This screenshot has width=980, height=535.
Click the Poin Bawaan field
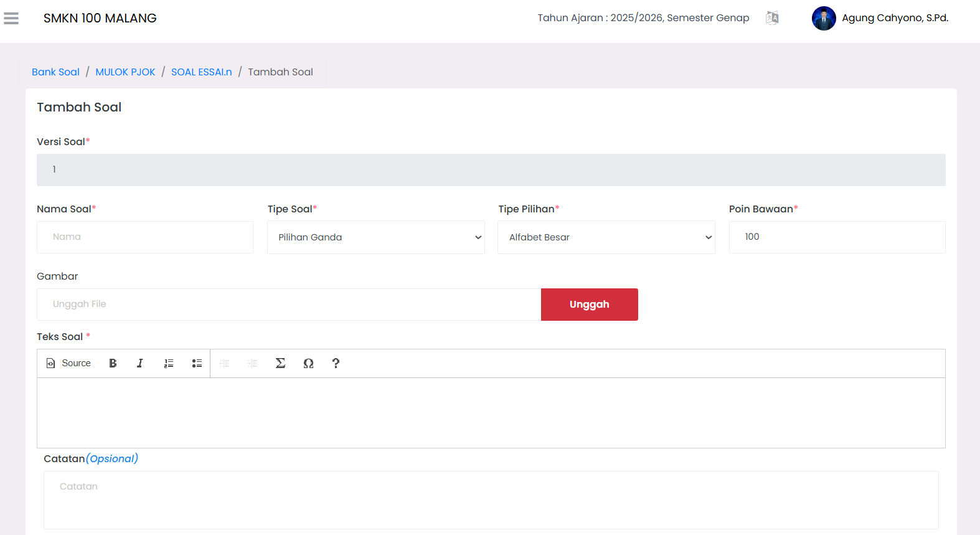[x=837, y=237]
